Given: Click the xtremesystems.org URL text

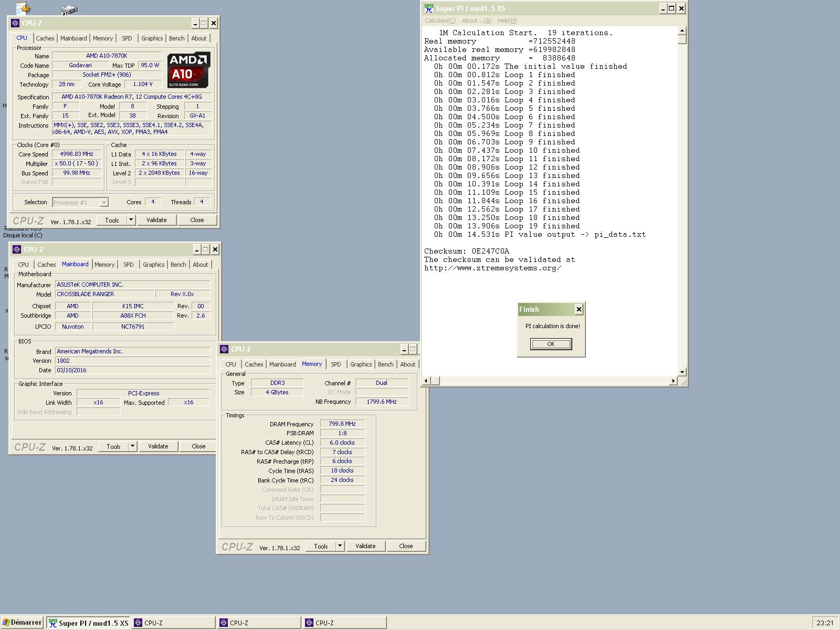Looking at the screenshot, I should [x=492, y=268].
